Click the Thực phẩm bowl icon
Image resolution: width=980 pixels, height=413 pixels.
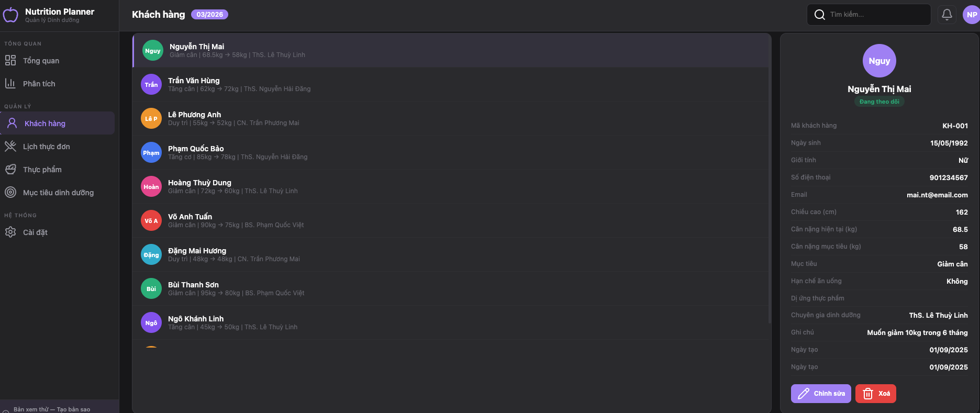click(10, 169)
